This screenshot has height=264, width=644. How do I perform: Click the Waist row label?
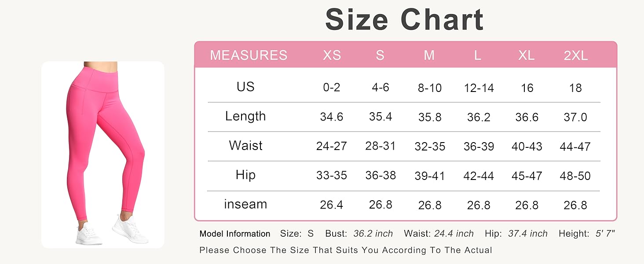tap(245, 146)
